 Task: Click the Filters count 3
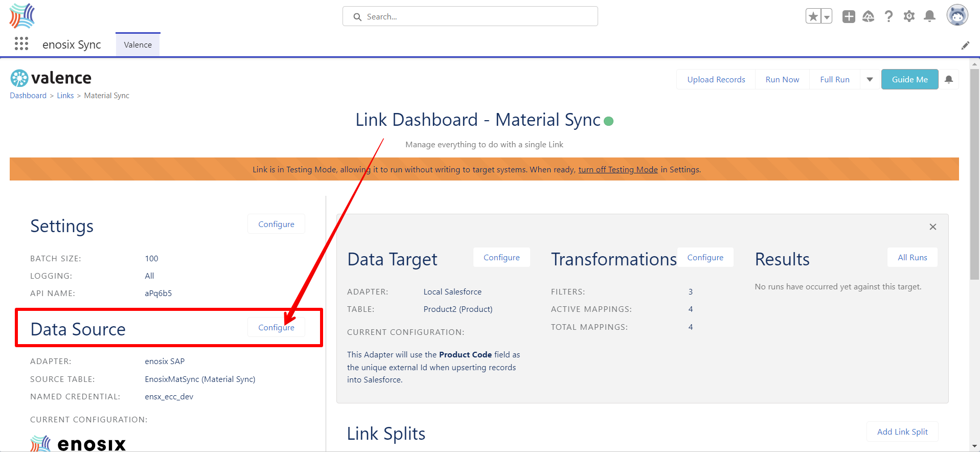pos(690,291)
